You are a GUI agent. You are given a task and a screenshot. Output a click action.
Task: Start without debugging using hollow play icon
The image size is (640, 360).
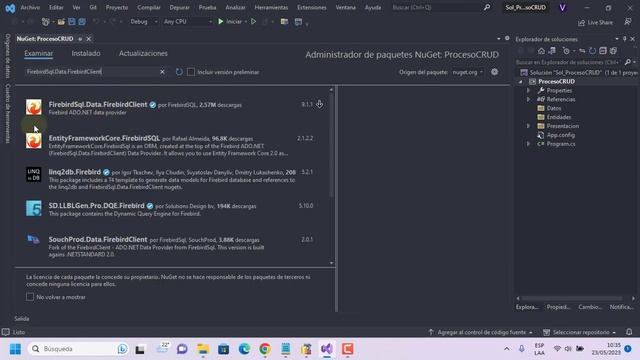click(253, 22)
